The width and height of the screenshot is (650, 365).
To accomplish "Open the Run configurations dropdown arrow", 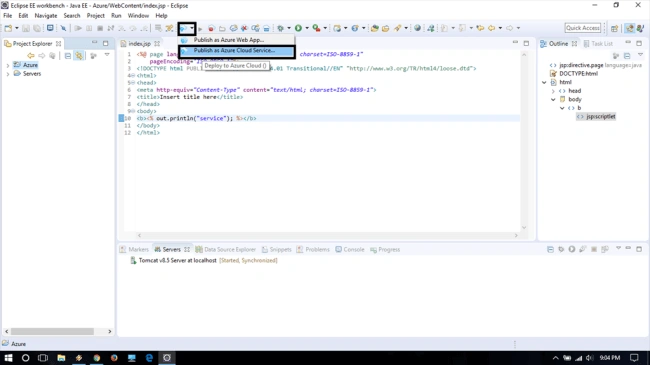I will click(307, 28).
